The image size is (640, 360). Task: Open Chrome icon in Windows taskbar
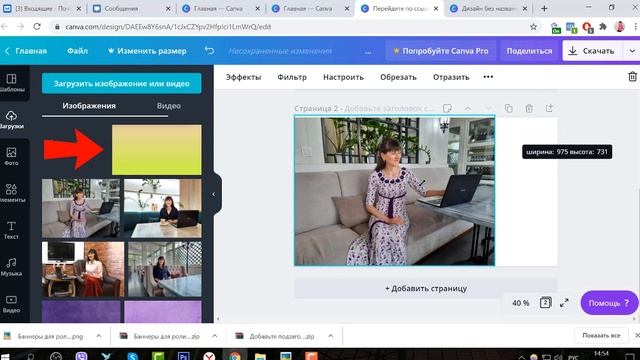click(235, 356)
